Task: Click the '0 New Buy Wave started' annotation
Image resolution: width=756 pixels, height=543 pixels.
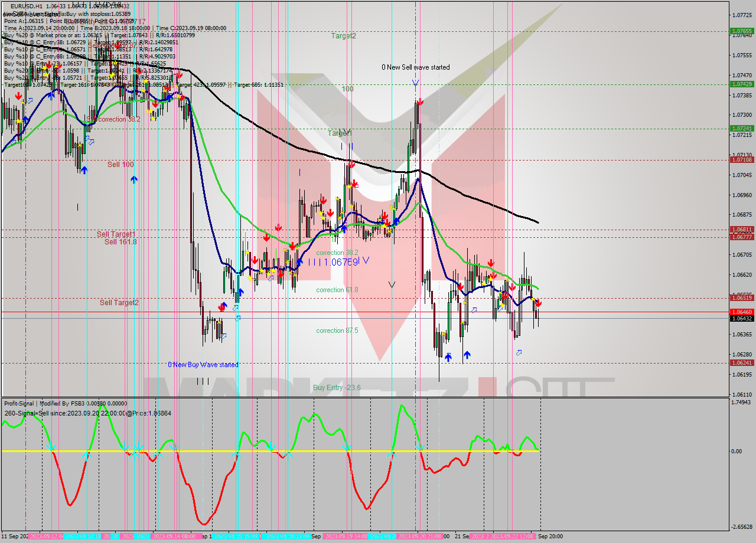Action: pyautogui.click(x=203, y=365)
